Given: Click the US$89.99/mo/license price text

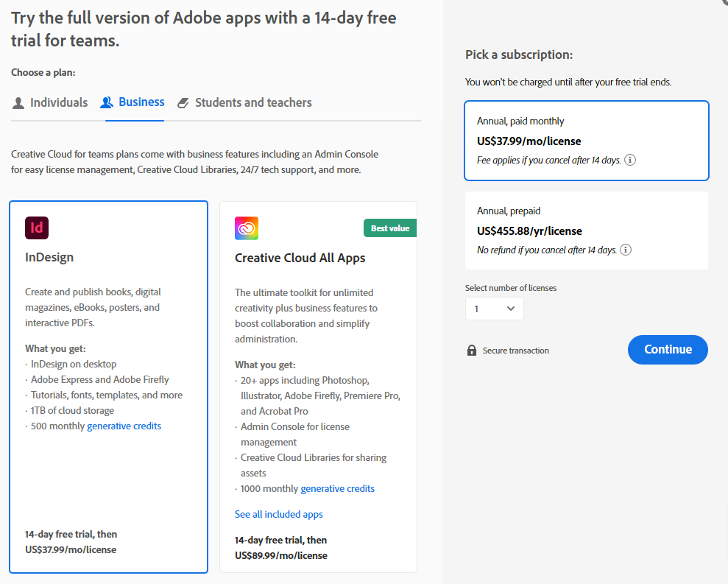Looking at the screenshot, I should click(281, 556).
